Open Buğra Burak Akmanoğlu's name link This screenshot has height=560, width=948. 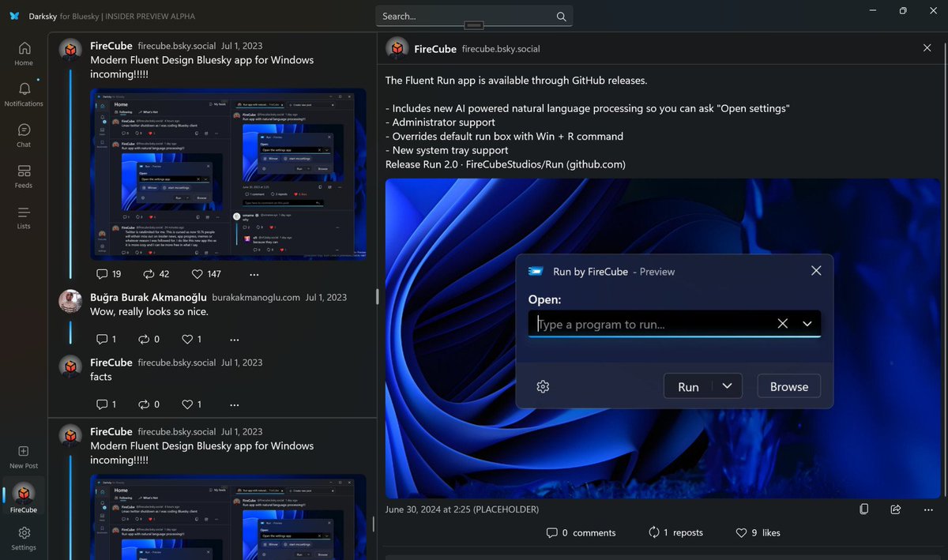pyautogui.click(x=149, y=297)
